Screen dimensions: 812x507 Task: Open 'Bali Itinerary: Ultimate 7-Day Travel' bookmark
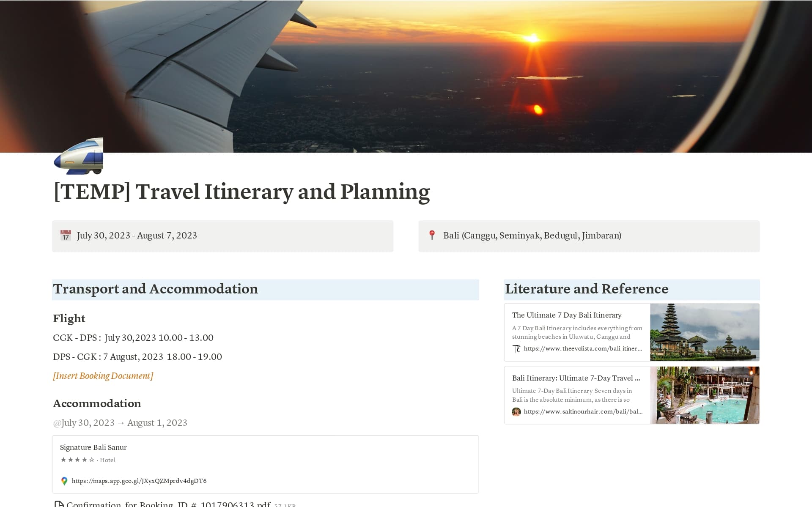point(576,378)
